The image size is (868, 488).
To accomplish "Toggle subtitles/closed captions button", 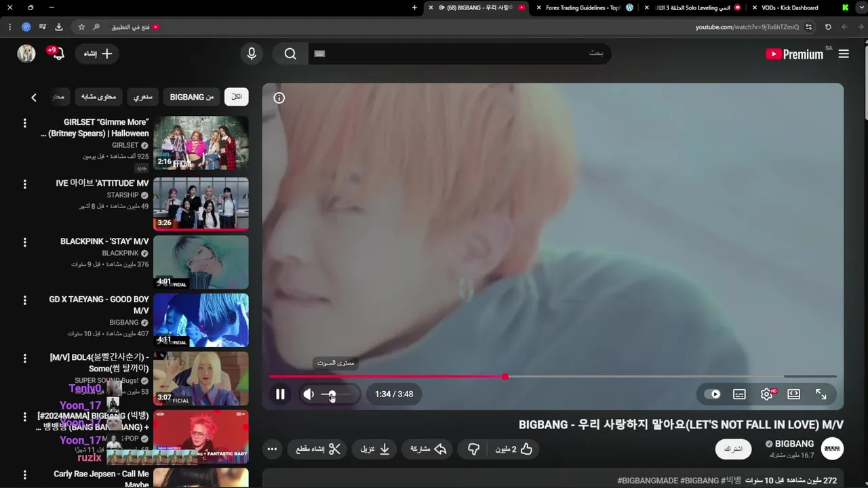I will [x=739, y=394].
